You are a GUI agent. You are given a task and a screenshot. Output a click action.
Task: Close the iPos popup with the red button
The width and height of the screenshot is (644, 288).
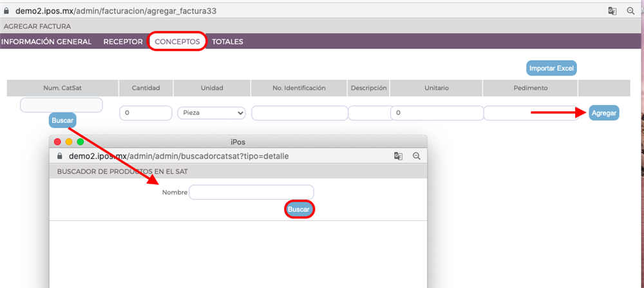click(x=57, y=142)
